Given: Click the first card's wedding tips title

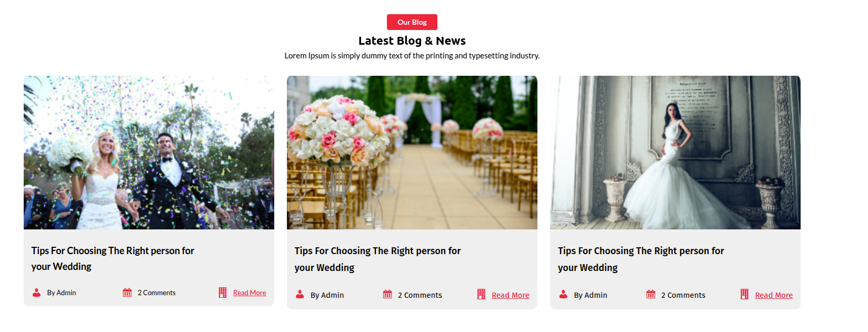Looking at the screenshot, I should point(113,258).
